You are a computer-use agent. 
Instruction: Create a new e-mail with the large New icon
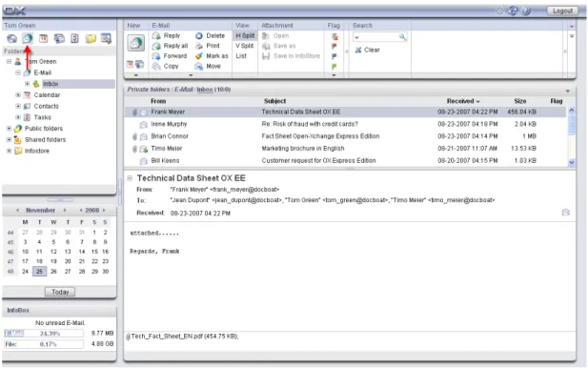pos(135,43)
